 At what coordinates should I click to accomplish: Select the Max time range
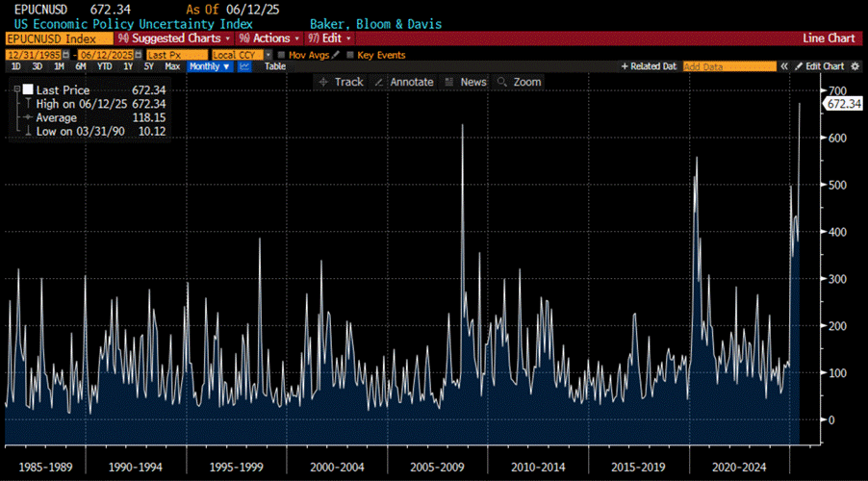click(x=172, y=66)
